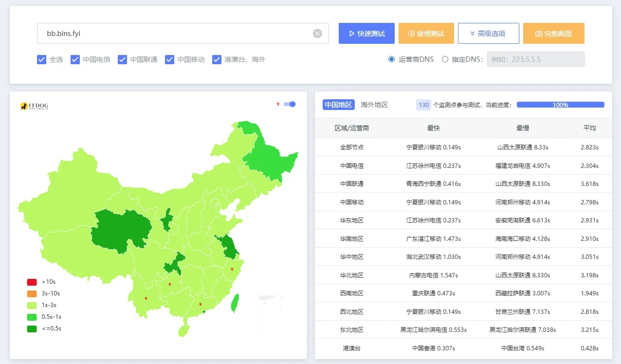Screen dimensions: 621x364
Task: Click the 缓慢测试 slow test button
Action: [x=426, y=34]
